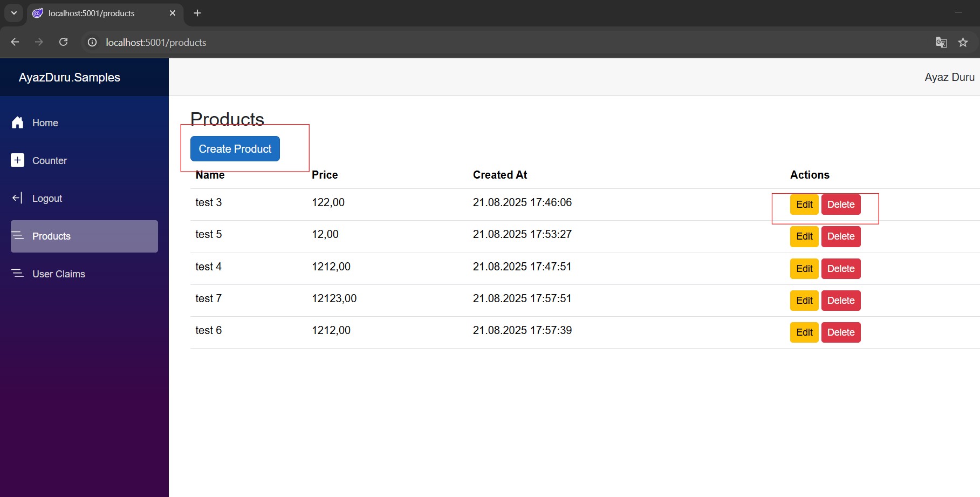This screenshot has width=980, height=497.
Task: Open the User Claims menu item
Action: coord(59,274)
